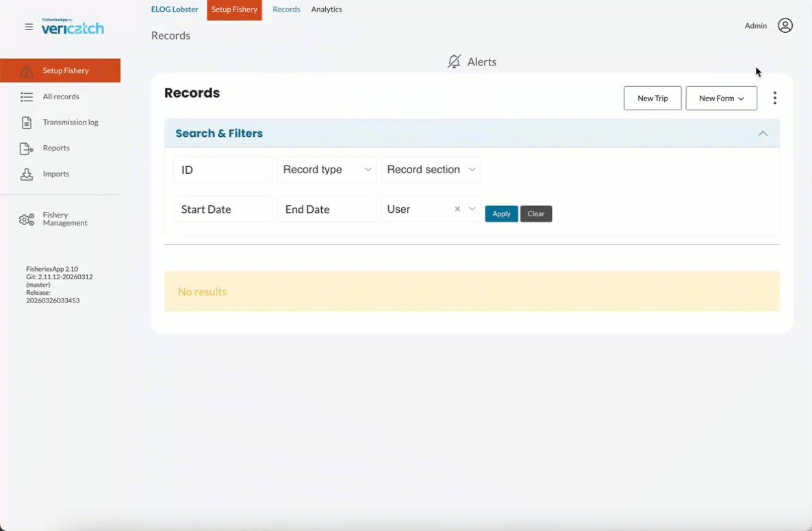Click the Transmission log document icon

click(x=27, y=122)
